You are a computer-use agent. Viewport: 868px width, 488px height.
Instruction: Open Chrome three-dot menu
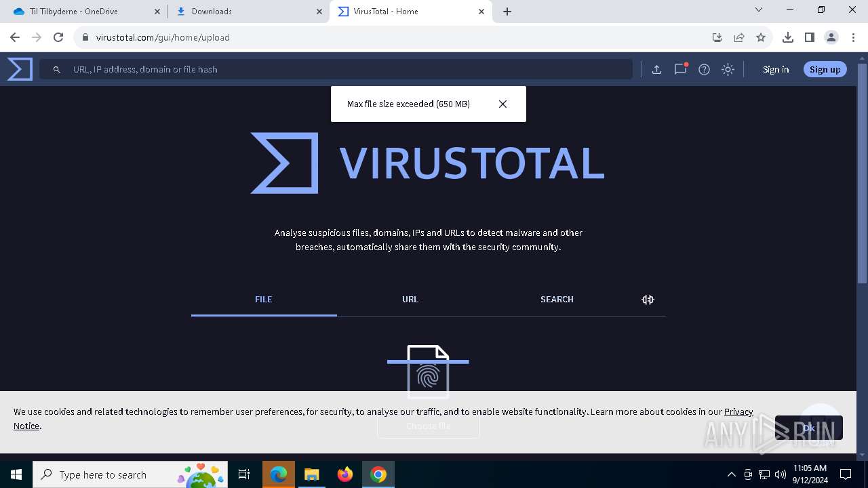point(853,37)
